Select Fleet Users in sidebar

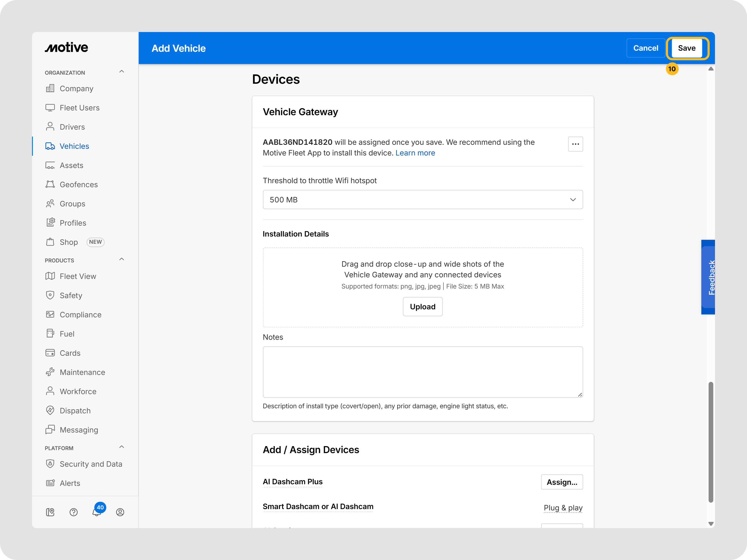[x=79, y=108]
